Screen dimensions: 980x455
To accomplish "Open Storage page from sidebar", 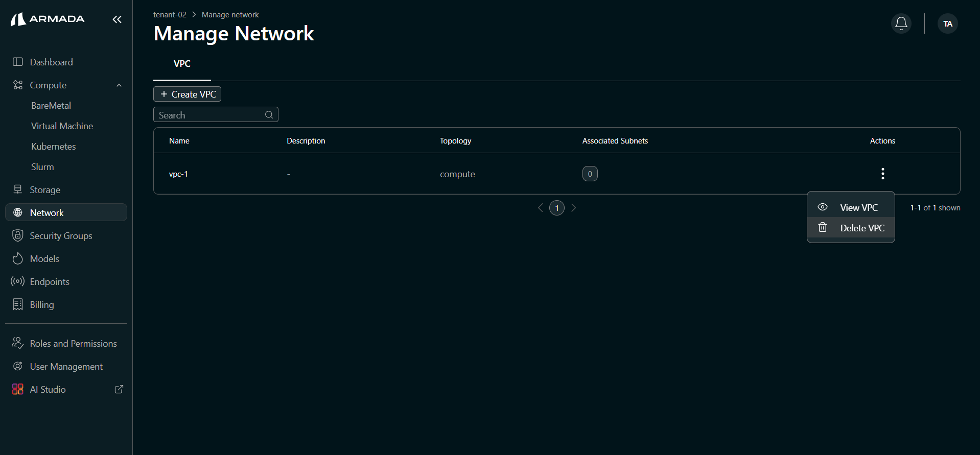I will pos(66,189).
